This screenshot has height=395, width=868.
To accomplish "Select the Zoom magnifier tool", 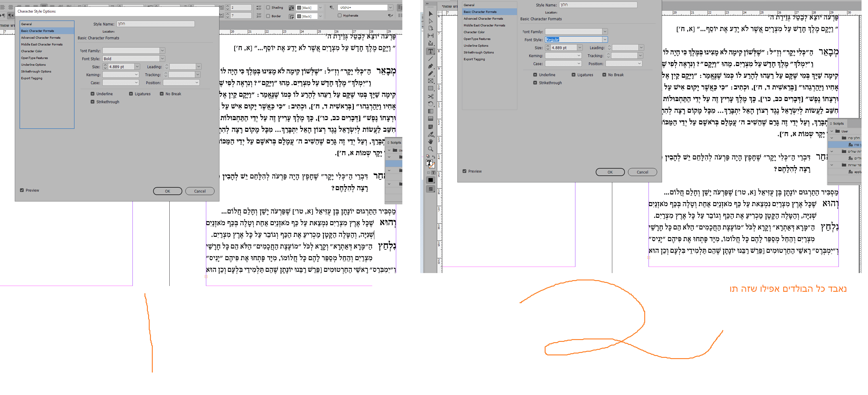I will [431, 149].
